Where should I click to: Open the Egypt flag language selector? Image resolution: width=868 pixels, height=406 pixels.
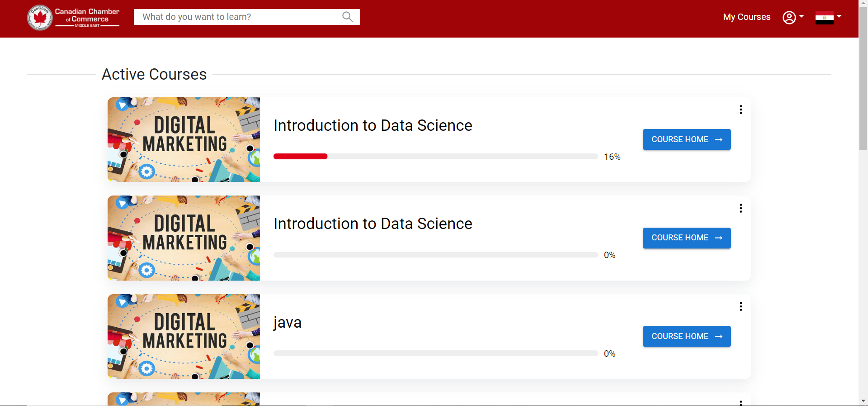pyautogui.click(x=824, y=17)
